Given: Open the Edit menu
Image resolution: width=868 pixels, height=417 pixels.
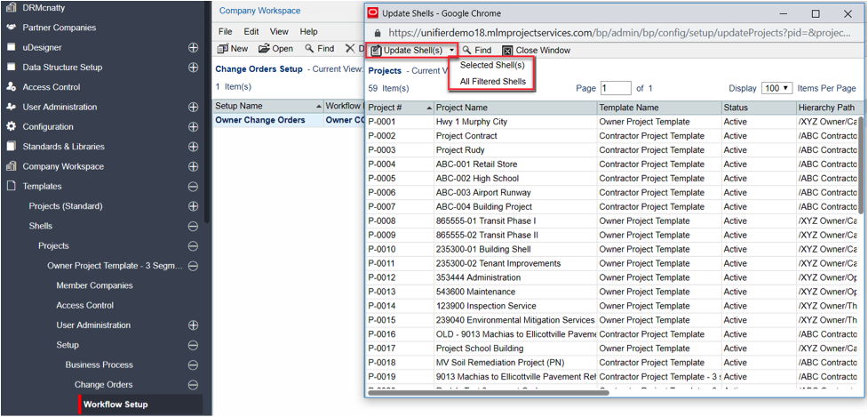Looking at the screenshot, I should [251, 32].
